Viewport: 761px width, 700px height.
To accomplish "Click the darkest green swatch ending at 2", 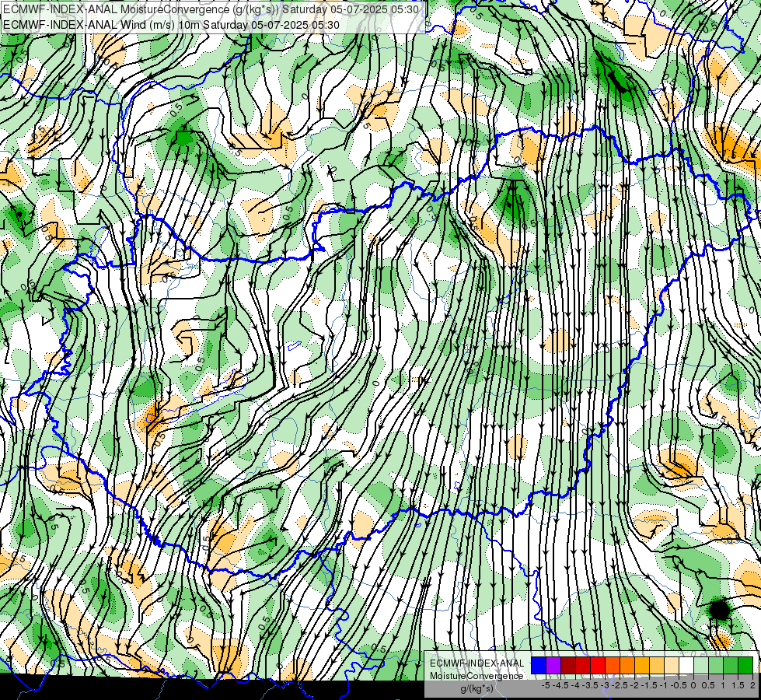I will coord(745,665).
